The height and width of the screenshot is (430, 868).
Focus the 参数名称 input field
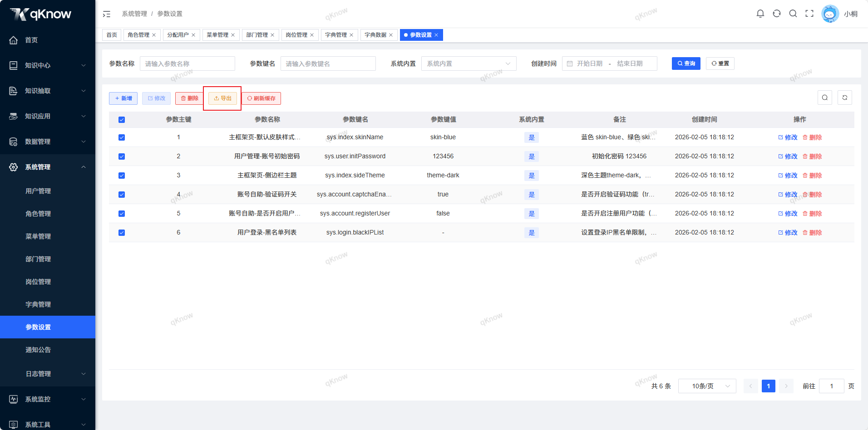point(187,64)
